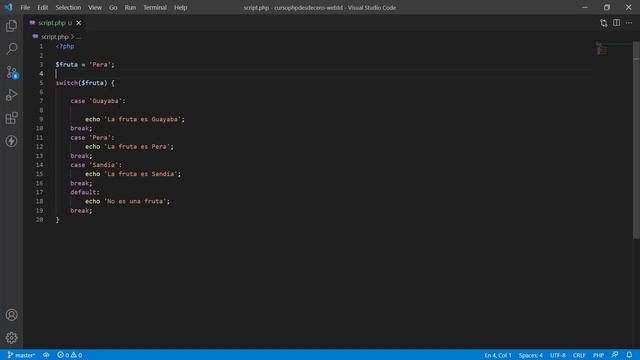Open the Selection menu

click(x=68, y=7)
